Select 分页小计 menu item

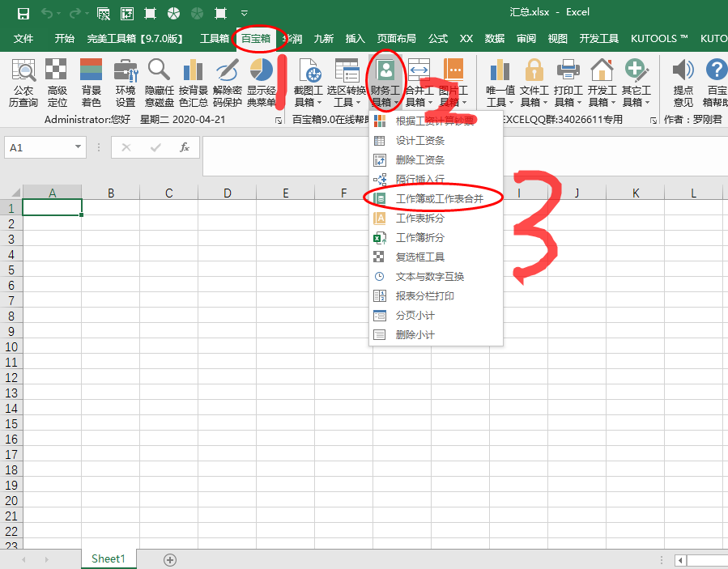(x=436, y=315)
